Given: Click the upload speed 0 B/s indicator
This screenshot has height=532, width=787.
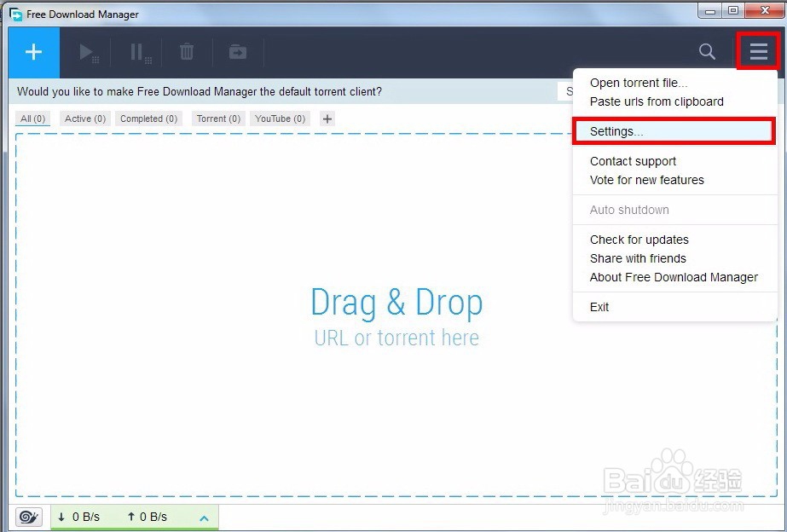Looking at the screenshot, I should (x=147, y=517).
